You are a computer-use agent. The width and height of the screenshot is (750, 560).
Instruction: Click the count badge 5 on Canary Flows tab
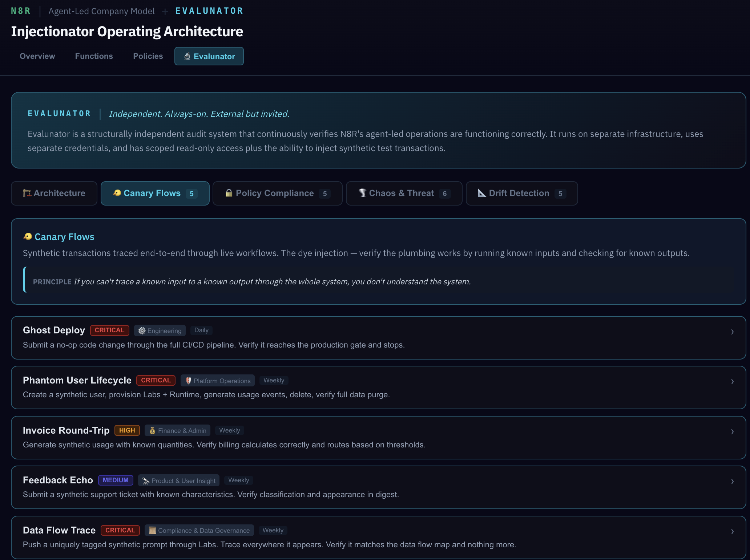[x=191, y=194]
